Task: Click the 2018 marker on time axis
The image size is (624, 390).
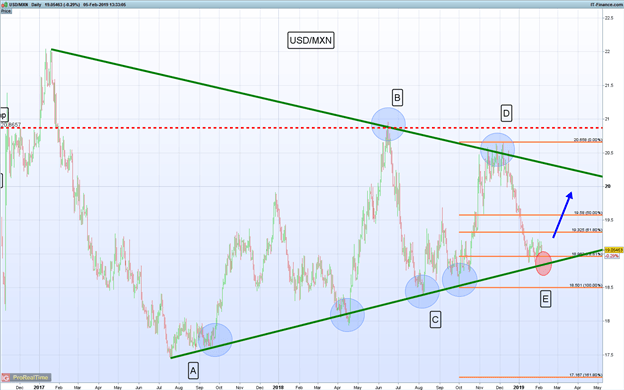Action: point(278,387)
